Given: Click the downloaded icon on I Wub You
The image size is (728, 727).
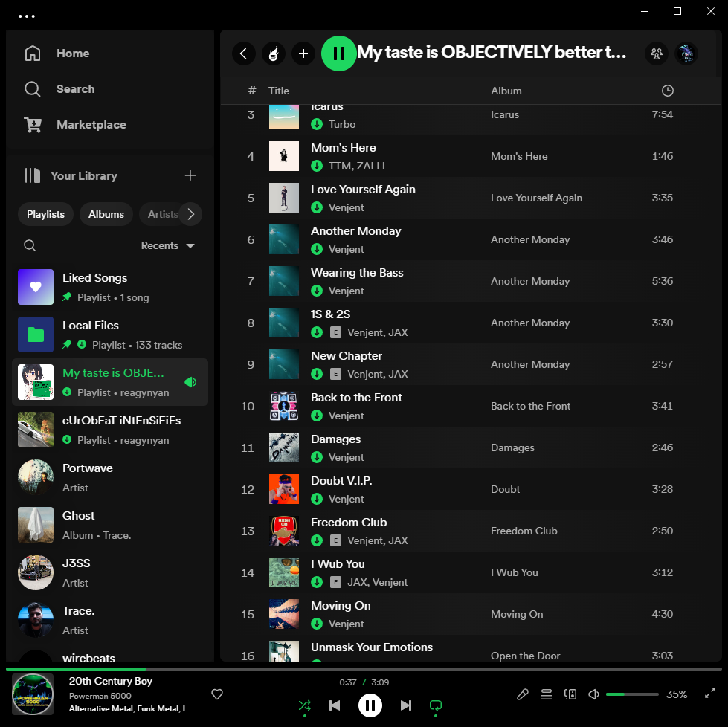Looking at the screenshot, I should pos(317,582).
